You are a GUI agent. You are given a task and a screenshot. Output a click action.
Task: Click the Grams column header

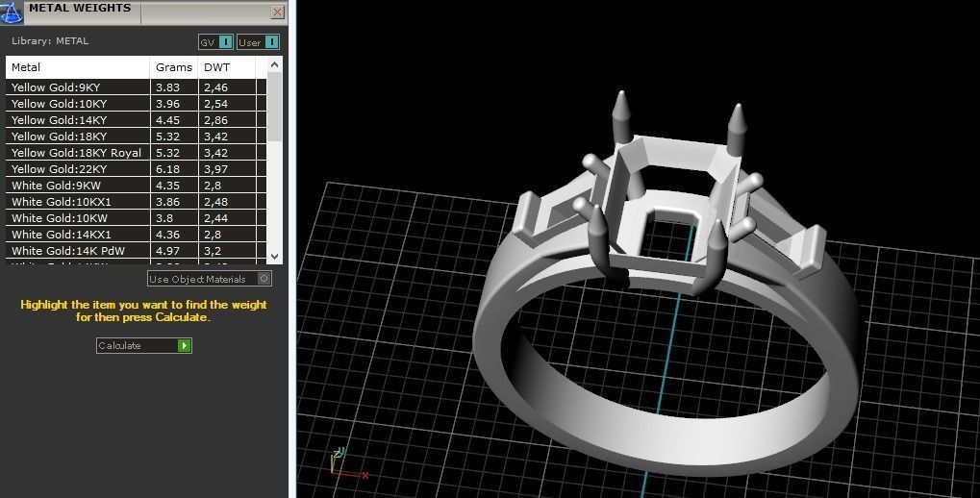[174, 67]
